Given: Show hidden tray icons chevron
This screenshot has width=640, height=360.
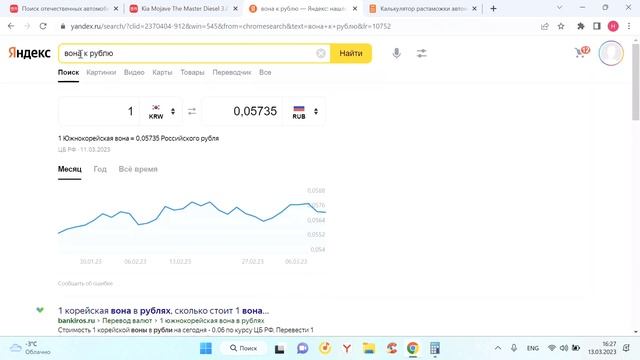Looking at the screenshot, I should [498, 348].
